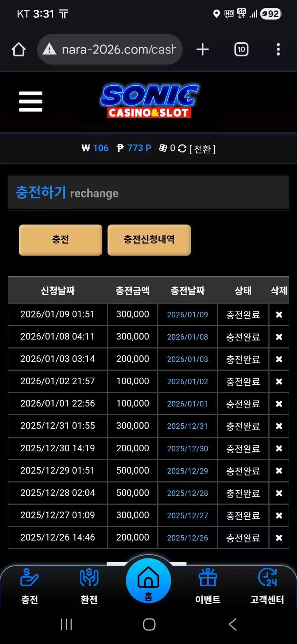The height and width of the screenshot is (644, 297).
Task: Tap the 충전 icon in bottom bar
Action: pos(30,586)
